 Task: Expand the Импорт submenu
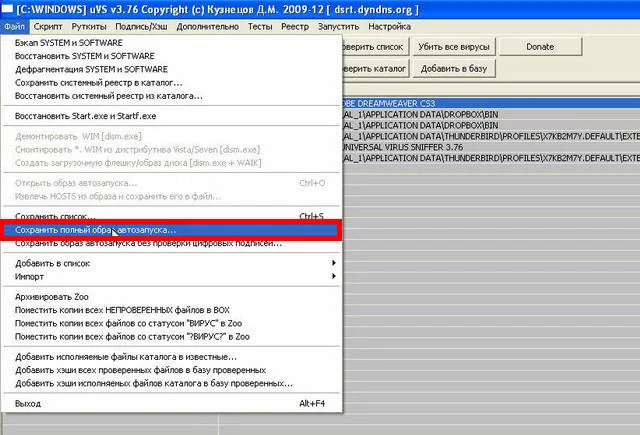click(171, 277)
